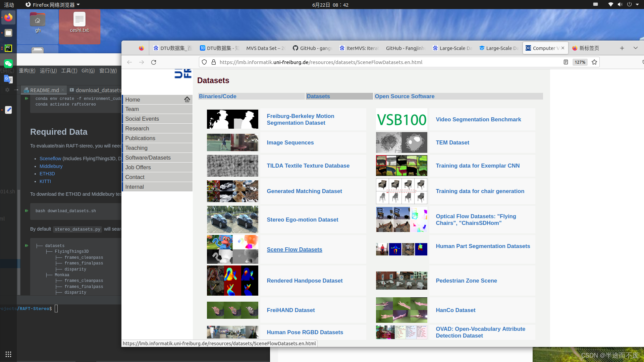The height and width of the screenshot is (362, 644).
Task: Open the Firefox app menu dropdown
Action: (x=53, y=5)
